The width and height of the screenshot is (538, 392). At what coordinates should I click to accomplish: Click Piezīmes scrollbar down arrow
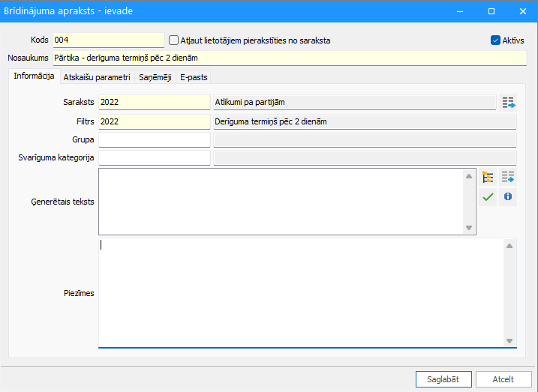509,340
